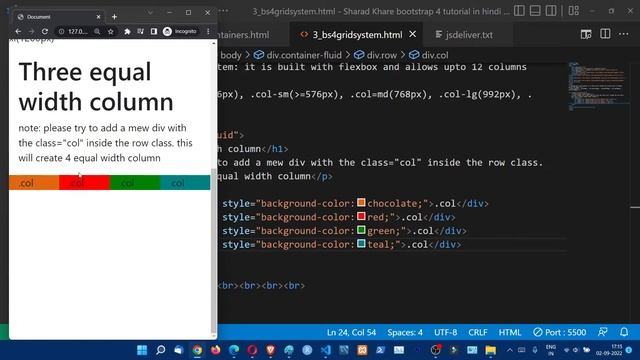The width and height of the screenshot is (640, 360).
Task: Select the div.container-fluid breadcrumb
Action: pyautogui.click(x=298, y=55)
